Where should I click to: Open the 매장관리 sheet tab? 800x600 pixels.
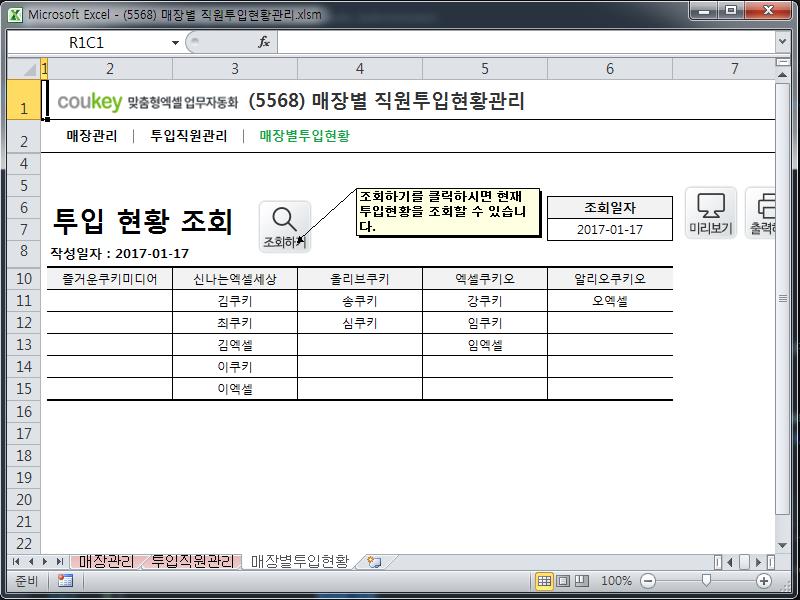pos(106,562)
